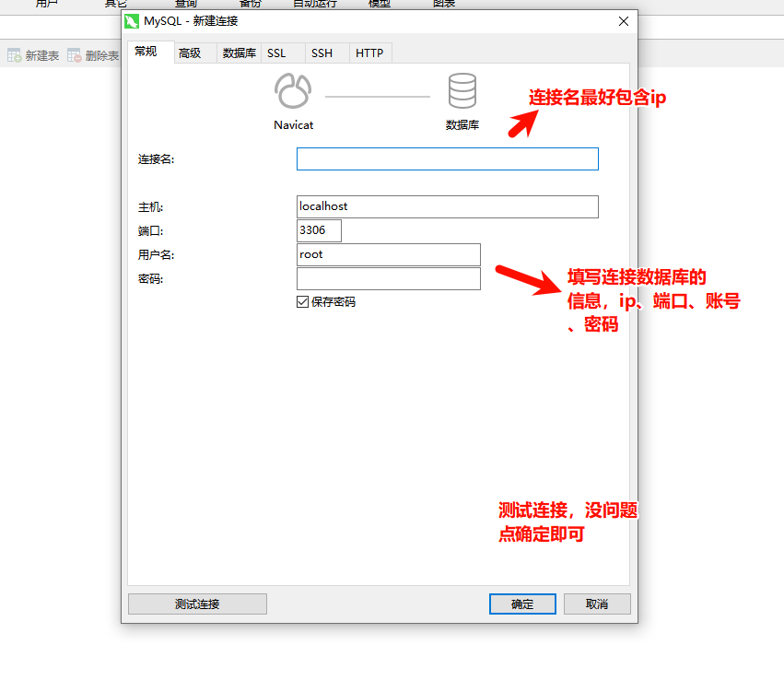Viewport: 784px width, 680px height.
Task: Click the 用户名 field containing root
Action: pos(389,254)
